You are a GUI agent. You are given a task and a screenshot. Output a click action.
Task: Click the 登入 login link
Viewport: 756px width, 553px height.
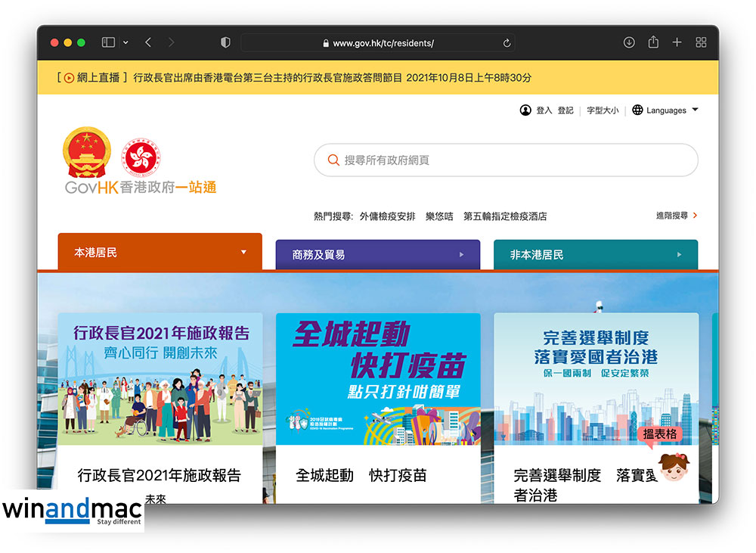(544, 110)
